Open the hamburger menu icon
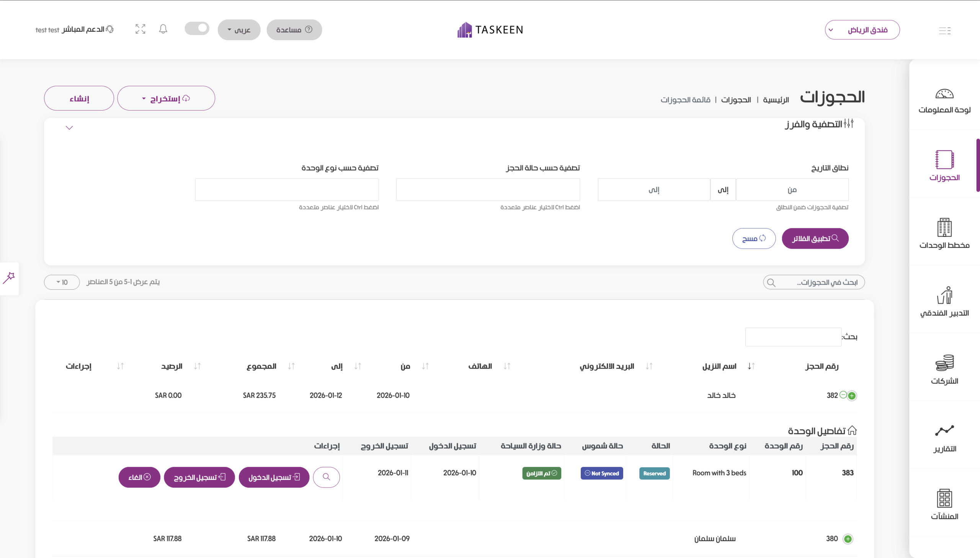This screenshot has height=558, width=980. [944, 31]
